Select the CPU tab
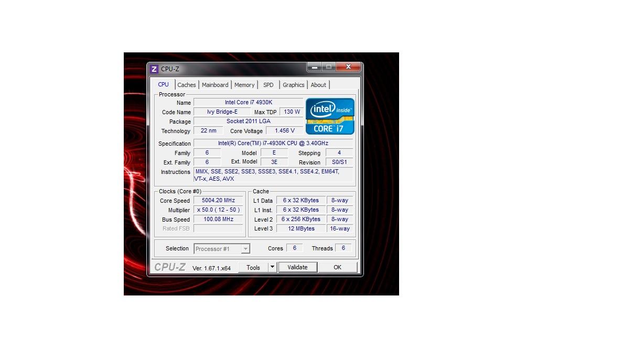Viewport: 644px width, 362px height. [164, 84]
